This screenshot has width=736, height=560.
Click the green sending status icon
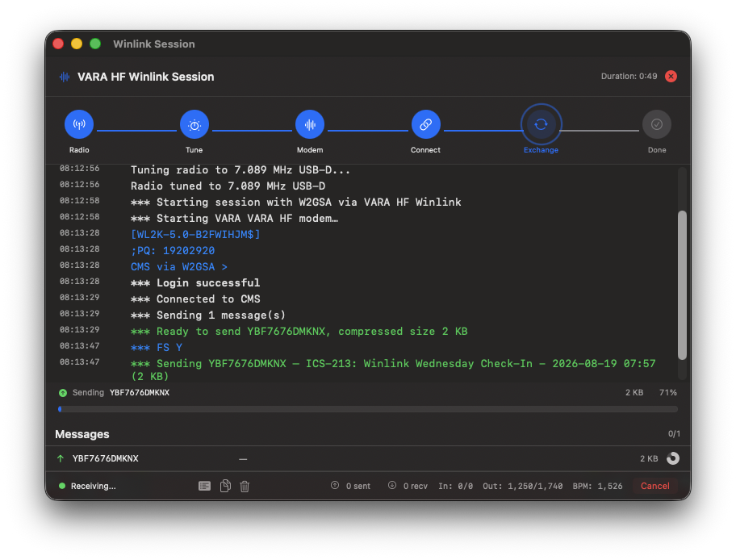(x=63, y=393)
